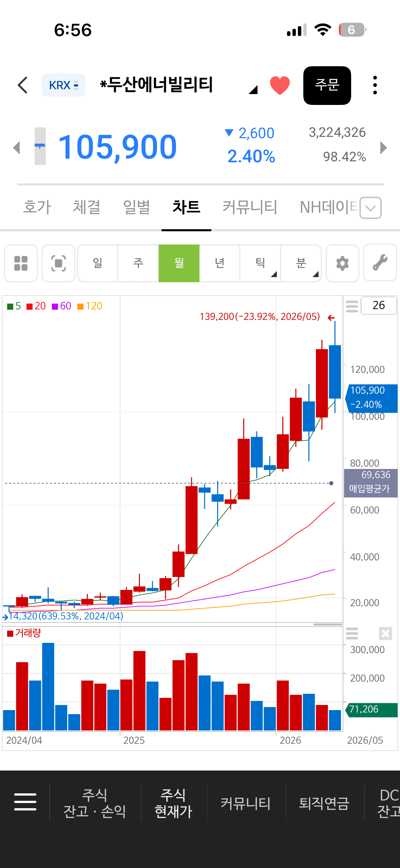The height and width of the screenshot is (868, 400).
Task: Go to previous stock with left arrow
Action: (16, 147)
